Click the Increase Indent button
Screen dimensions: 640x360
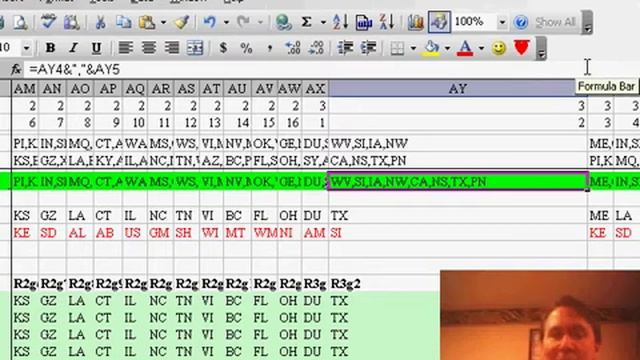pos(368,48)
